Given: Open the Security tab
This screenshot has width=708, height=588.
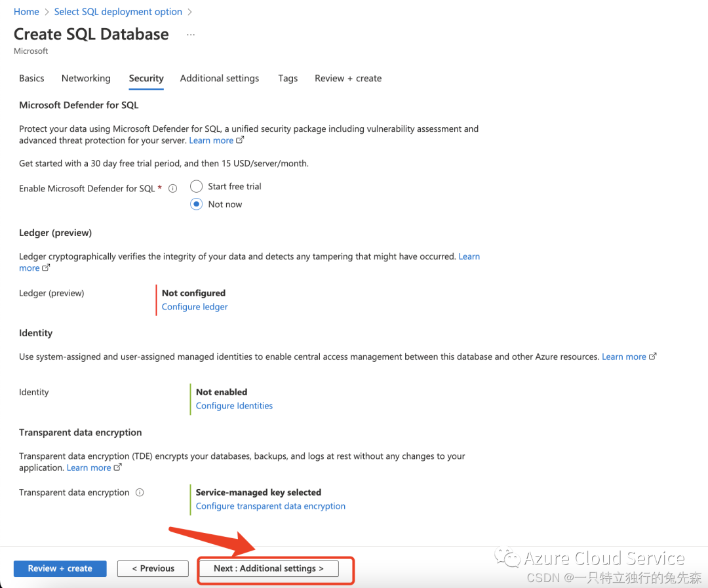Looking at the screenshot, I should (x=146, y=78).
